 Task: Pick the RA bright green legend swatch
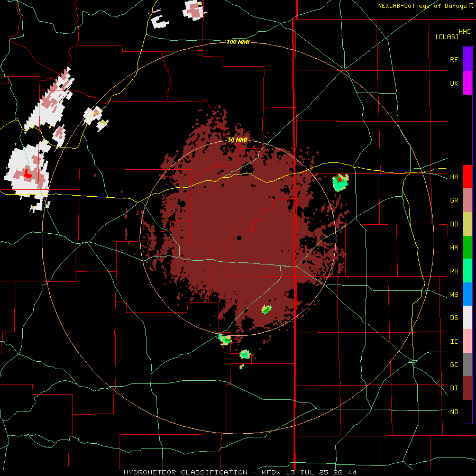pos(467,271)
